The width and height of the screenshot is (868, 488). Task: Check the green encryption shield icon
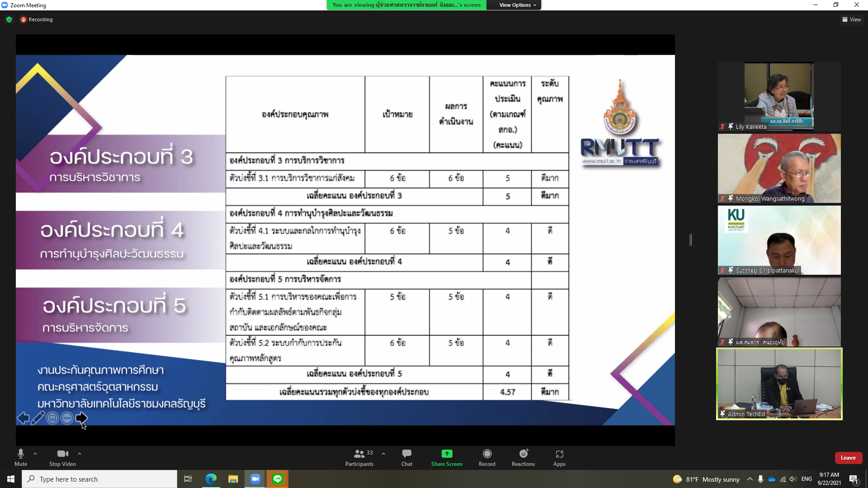pyautogui.click(x=9, y=19)
